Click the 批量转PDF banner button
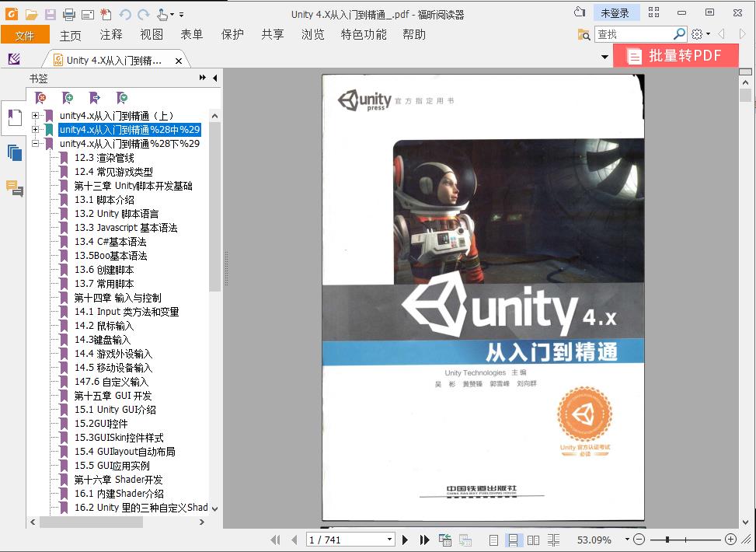 tap(675, 55)
